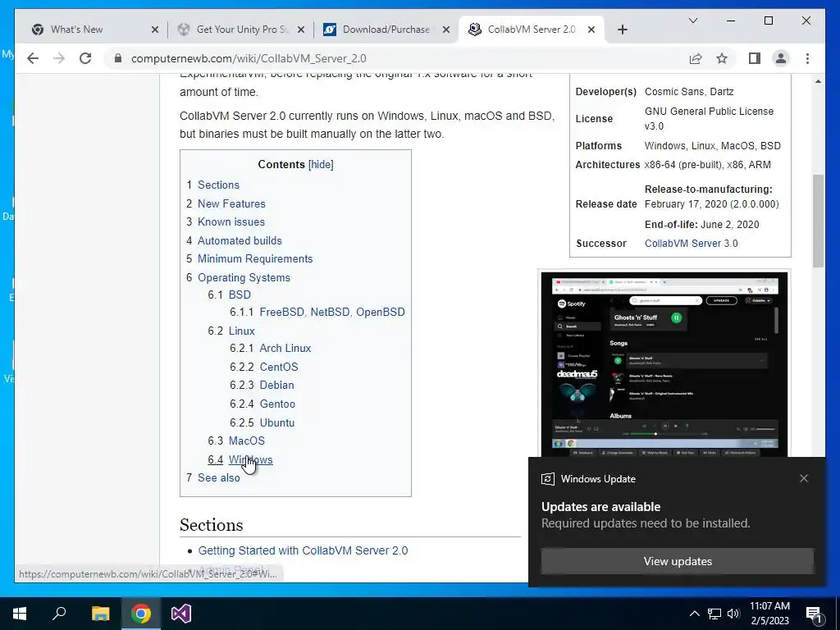Close the Get Your Unity Pro tab
This screenshot has width=840, height=630.
[301, 30]
